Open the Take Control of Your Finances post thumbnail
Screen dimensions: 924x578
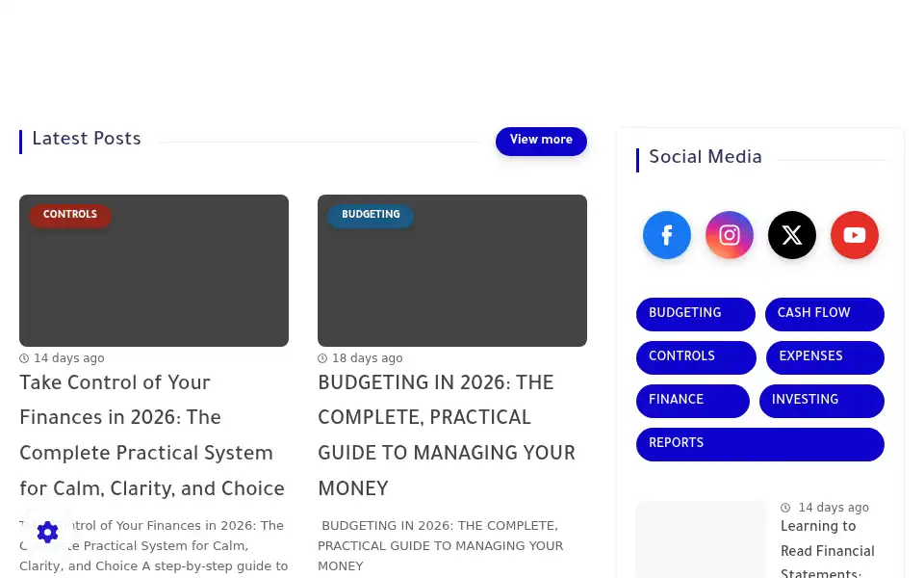[154, 270]
